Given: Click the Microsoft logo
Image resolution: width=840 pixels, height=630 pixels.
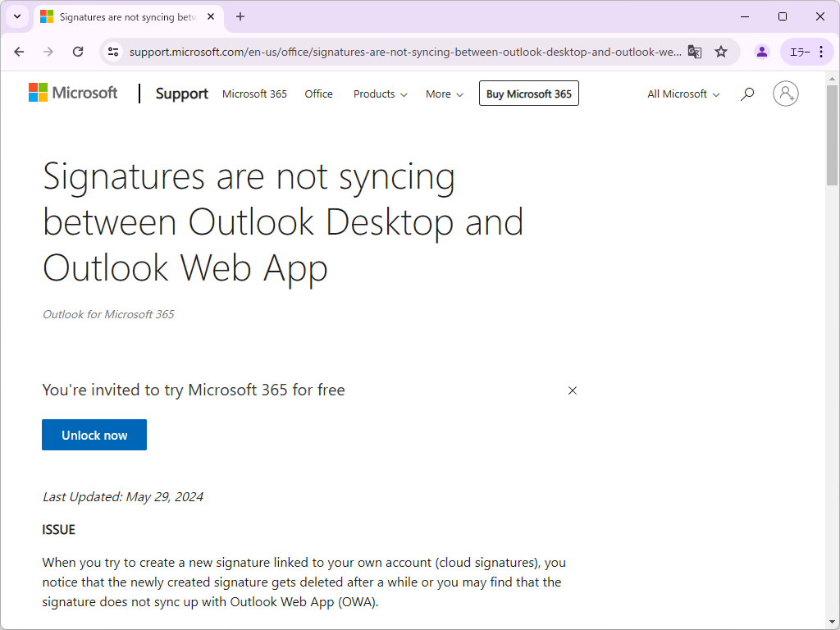Looking at the screenshot, I should tap(73, 93).
